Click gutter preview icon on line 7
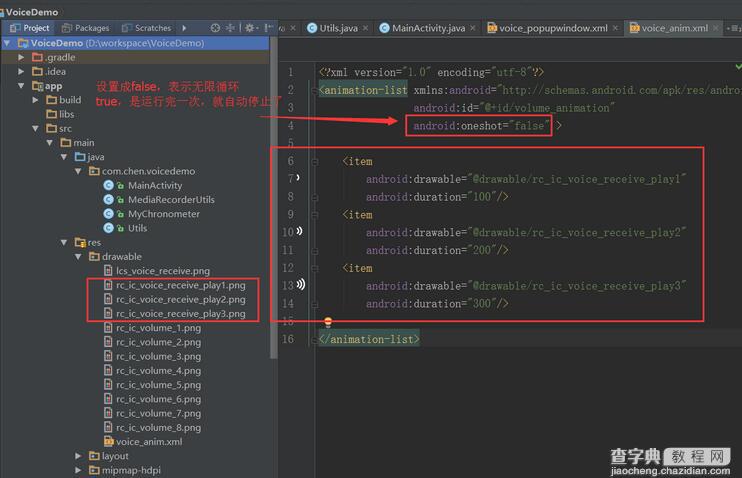 tap(298, 178)
